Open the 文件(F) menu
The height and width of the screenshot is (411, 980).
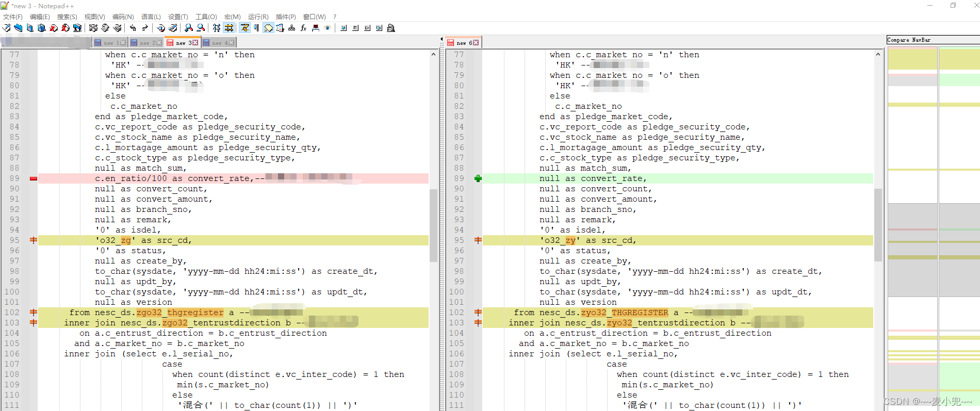pyautogui.click(x=13, y=17)
